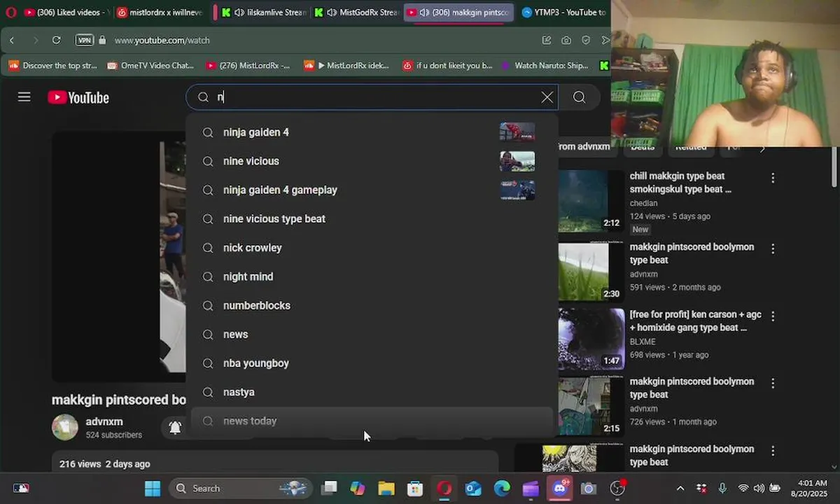Open Discord from taskbar
This screenshot has width=840, height=504.
[x=559, y=488]
